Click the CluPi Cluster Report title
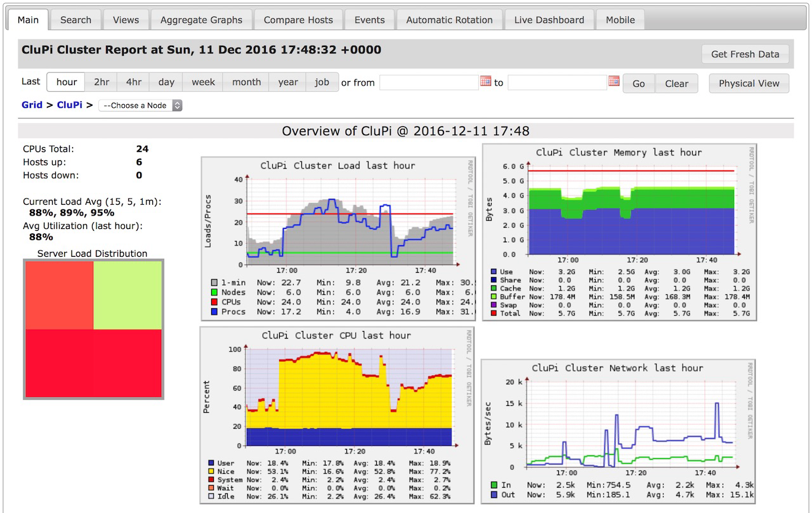 tap(202, 49)
